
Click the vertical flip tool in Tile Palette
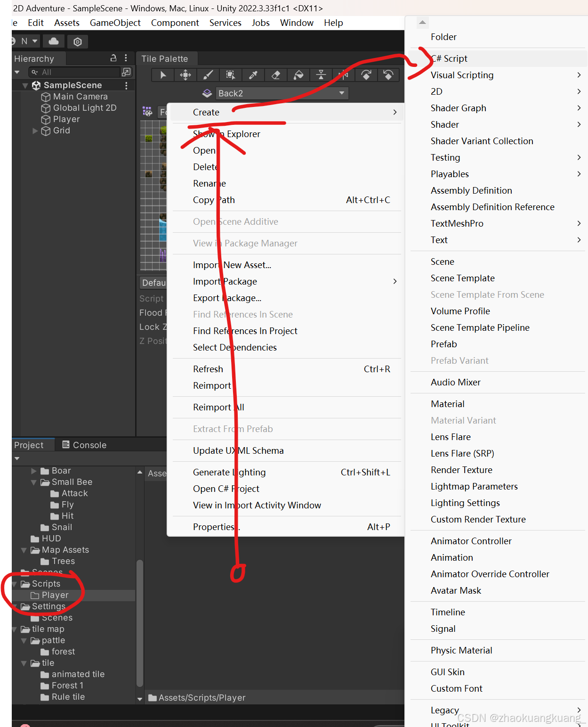[321, 75]
